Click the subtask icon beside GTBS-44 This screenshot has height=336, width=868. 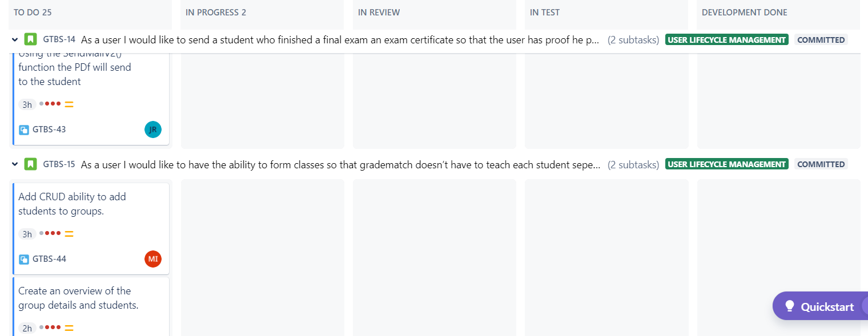24,259
